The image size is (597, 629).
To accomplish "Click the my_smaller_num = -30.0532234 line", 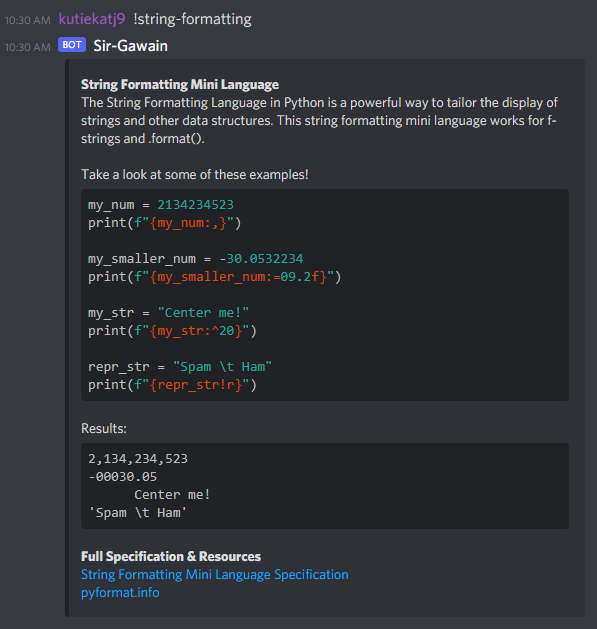I will click(195, 259).
